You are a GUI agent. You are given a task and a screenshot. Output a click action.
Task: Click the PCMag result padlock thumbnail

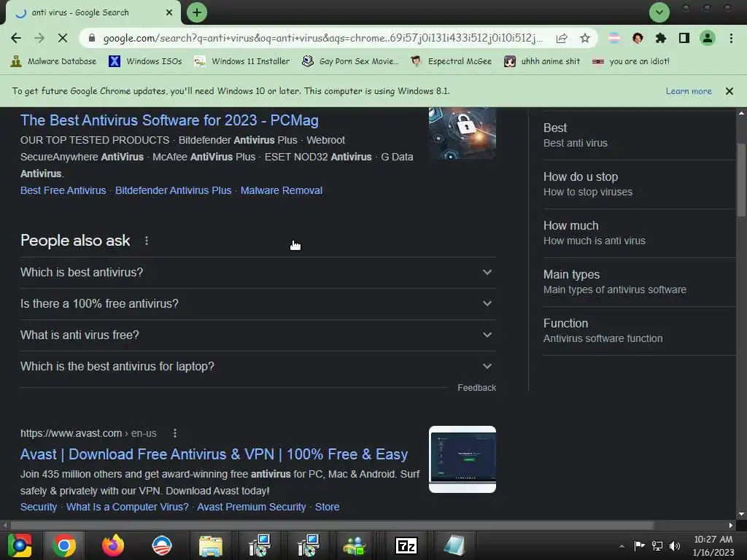click(x=462, y=133)
